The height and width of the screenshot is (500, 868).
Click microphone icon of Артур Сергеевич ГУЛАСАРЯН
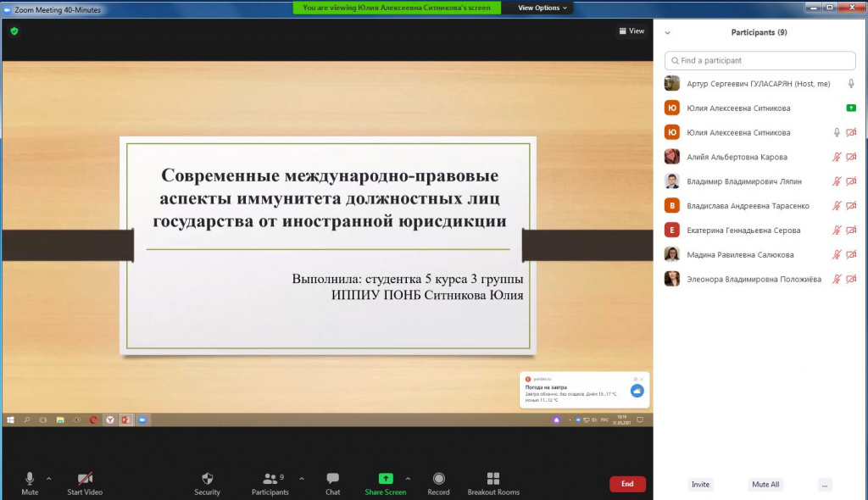pyautogui.click(x=851, y=84)
